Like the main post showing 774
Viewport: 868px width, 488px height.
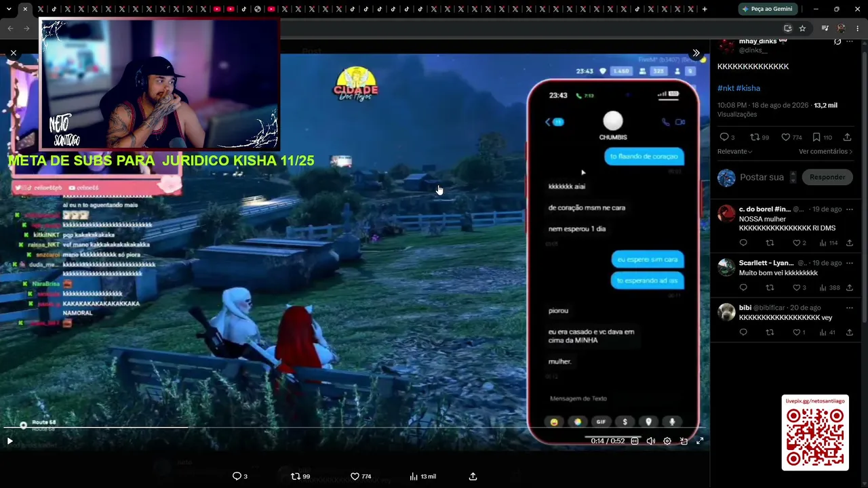[786, 137]
